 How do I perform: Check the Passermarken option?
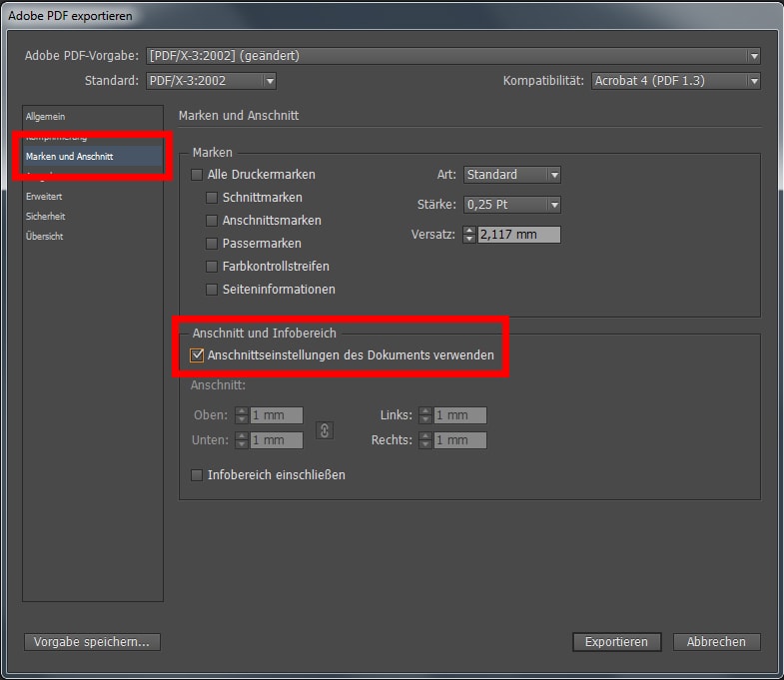(x=212, y=244)
